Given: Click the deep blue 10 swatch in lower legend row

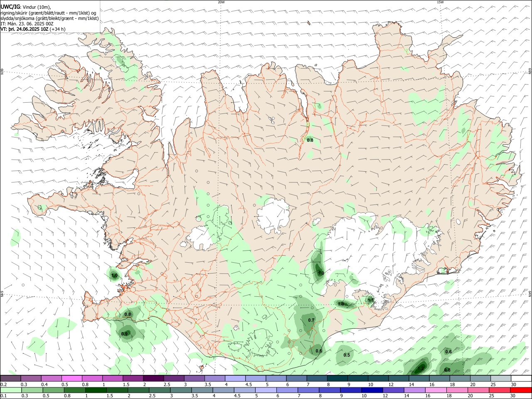Looking at the screenshot, I should point(372,390).
